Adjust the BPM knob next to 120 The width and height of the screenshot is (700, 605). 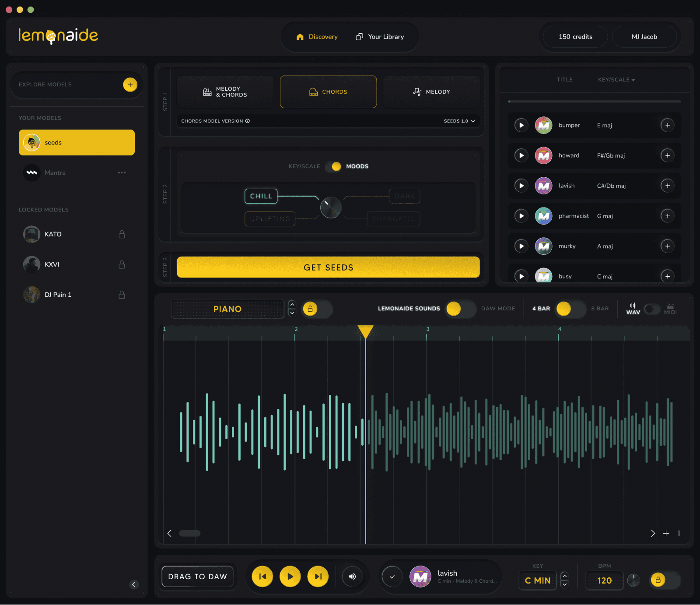633,580
